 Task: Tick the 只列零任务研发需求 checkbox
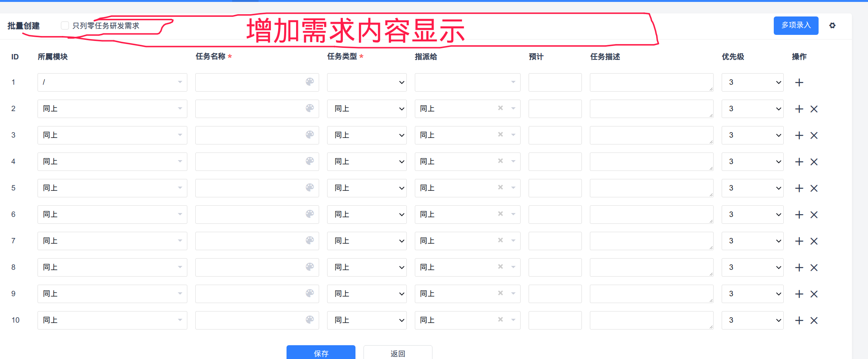point(65,26)
